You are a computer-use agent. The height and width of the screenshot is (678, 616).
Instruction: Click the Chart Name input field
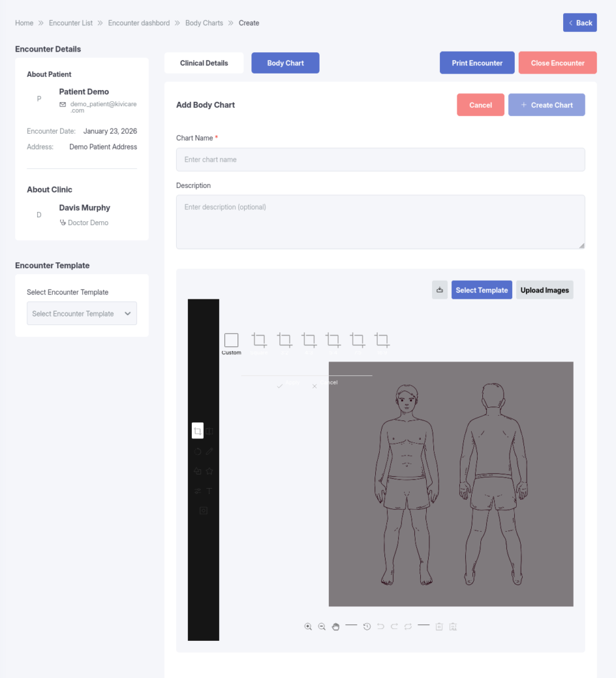click(380, 160)
